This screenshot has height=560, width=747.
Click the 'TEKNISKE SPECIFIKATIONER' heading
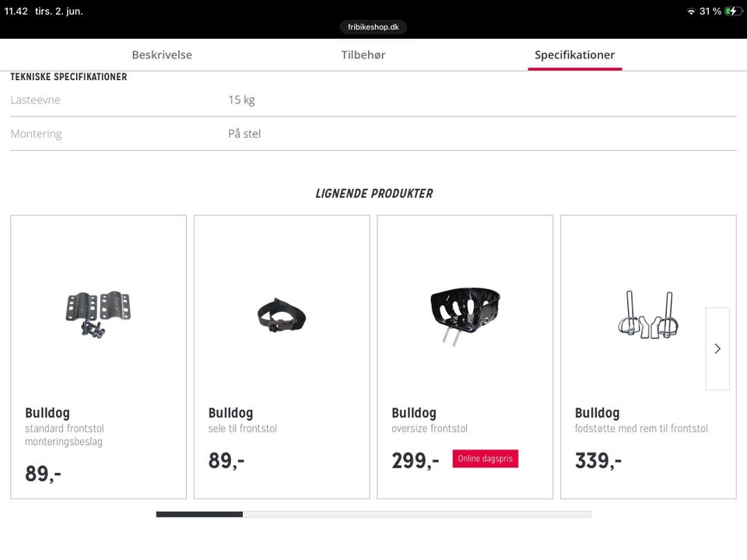point(68,77)
